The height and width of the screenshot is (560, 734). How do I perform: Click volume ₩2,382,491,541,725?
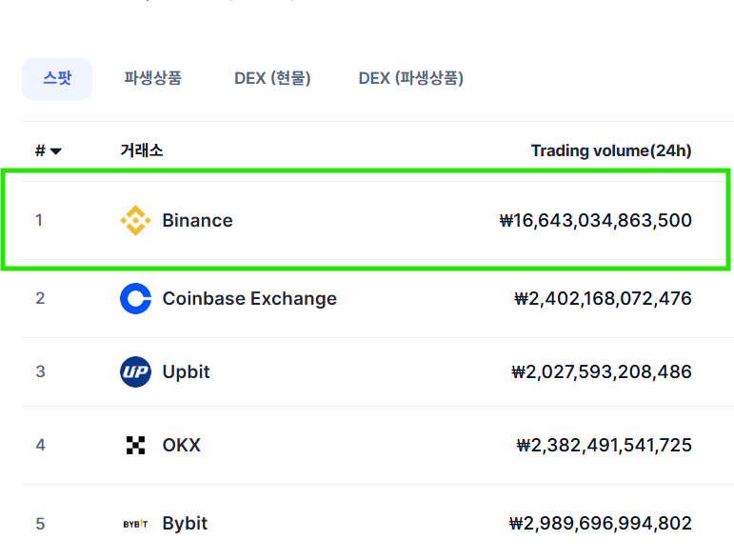click(604, 446)
